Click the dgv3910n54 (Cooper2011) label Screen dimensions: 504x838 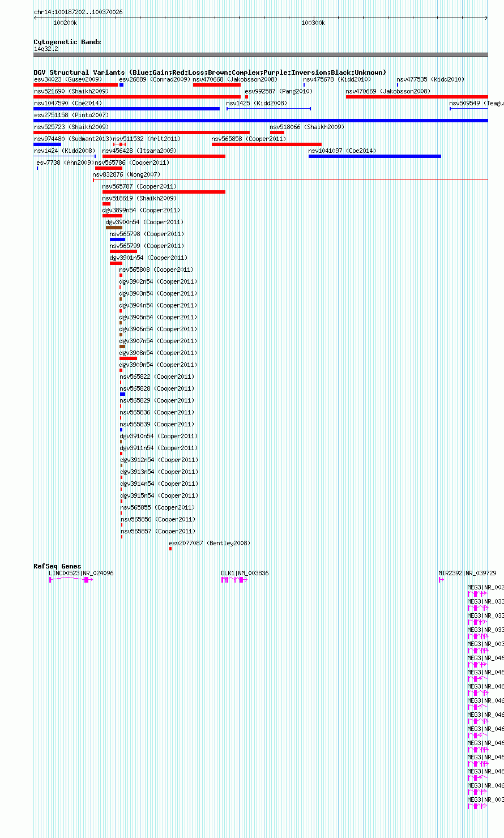tap(159, 436)
